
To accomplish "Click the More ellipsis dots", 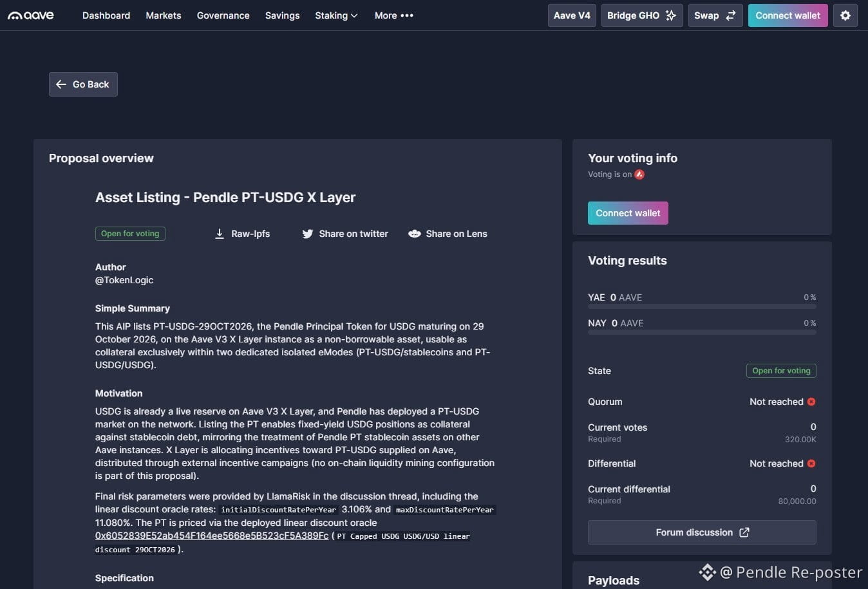I will click(407, 15).
